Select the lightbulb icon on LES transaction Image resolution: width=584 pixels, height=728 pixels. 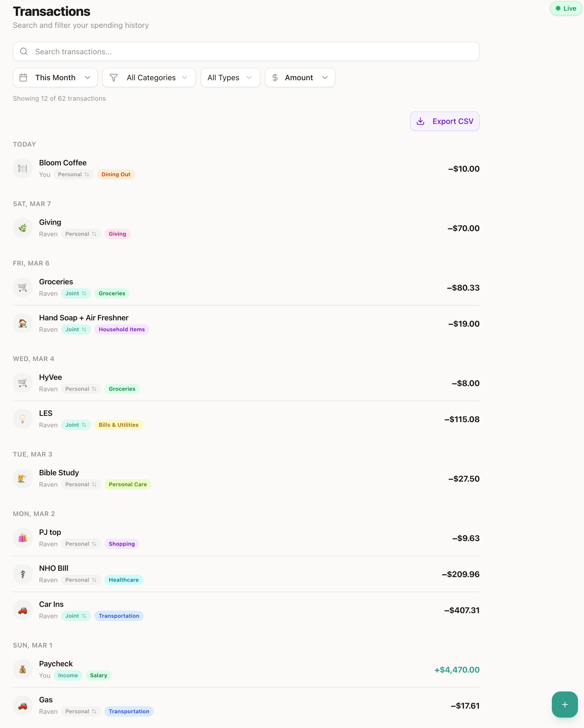(22, 419)
